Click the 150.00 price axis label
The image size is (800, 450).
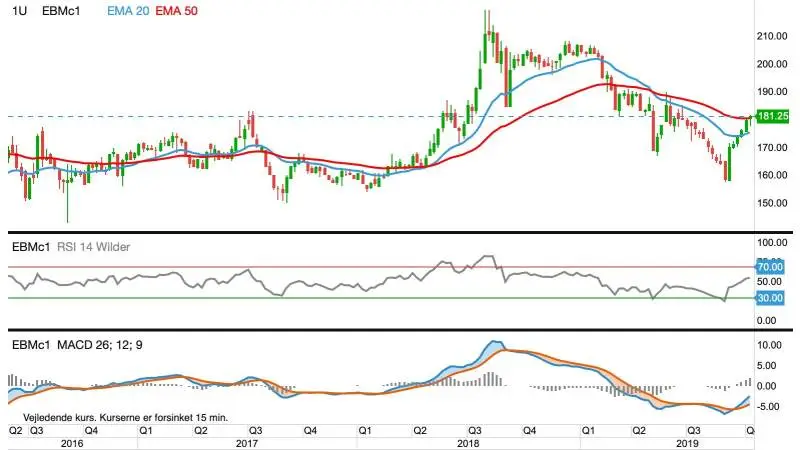pos(772,203)
